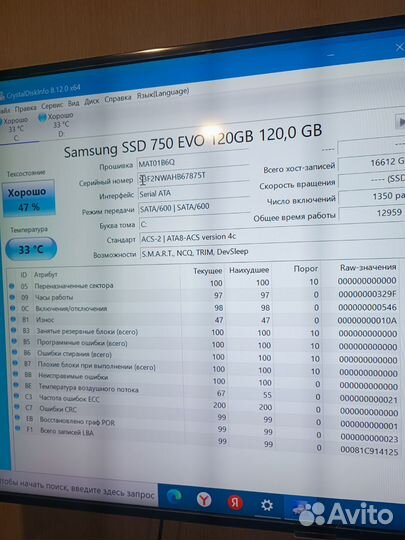
Task: Click status dot for attribute BE
Action: [16, 385]
